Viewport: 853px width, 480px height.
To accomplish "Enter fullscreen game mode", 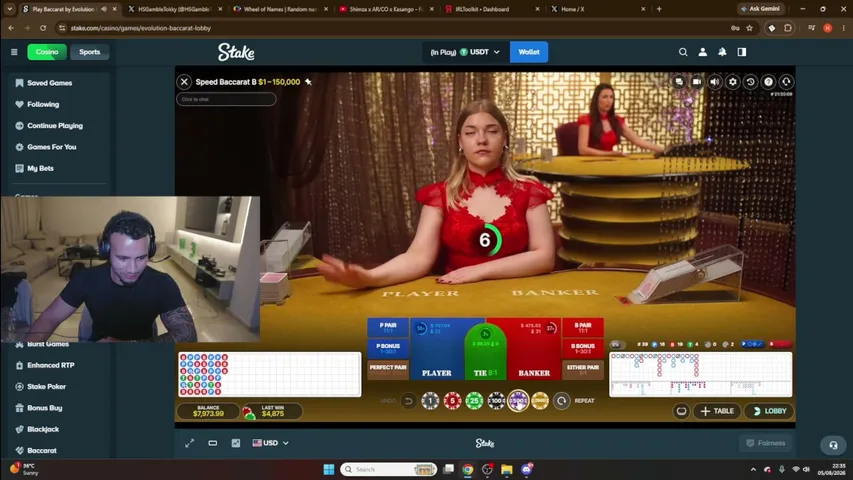I will pos(189,443).
